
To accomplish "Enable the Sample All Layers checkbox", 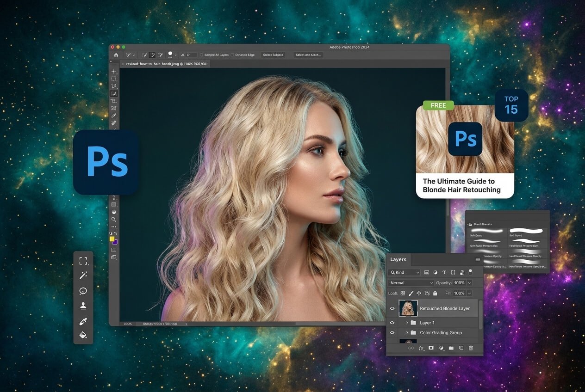I will point(202,55).
